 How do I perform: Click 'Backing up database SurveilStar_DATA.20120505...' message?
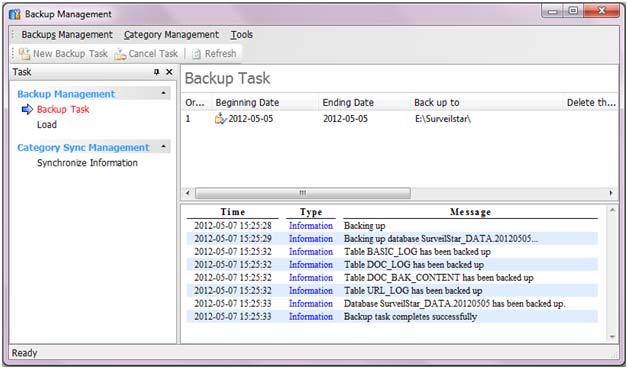click(x=441, y=239)
